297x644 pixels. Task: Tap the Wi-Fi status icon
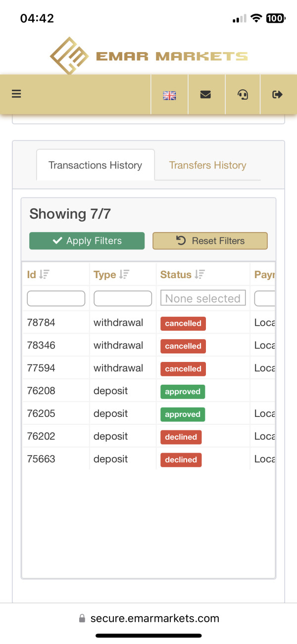[x=256, y=18]
